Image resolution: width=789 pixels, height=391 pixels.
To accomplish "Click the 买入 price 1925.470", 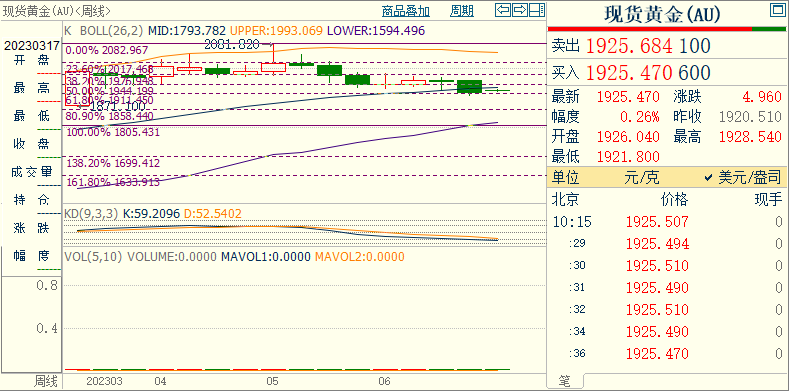I will 629,73.
